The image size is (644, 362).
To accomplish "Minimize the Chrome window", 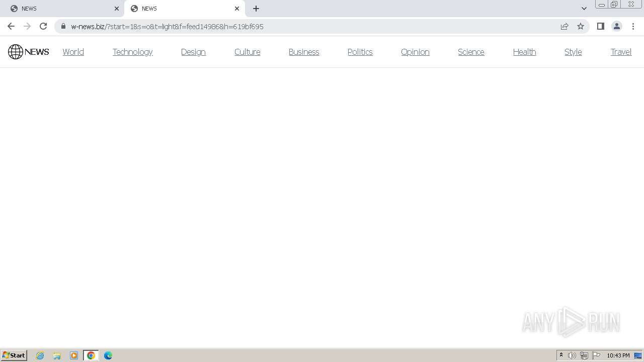I will point(602,5).
